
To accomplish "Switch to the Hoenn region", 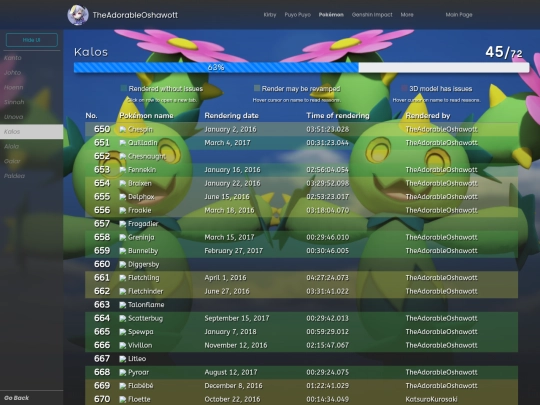I will [31, 87].
